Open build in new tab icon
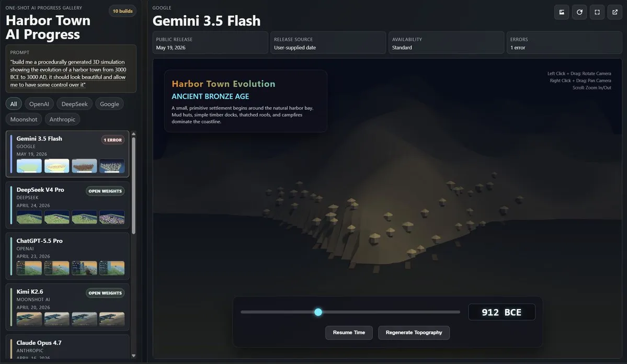The height and width of the screenshot is (364, 627). coord(614,13)
